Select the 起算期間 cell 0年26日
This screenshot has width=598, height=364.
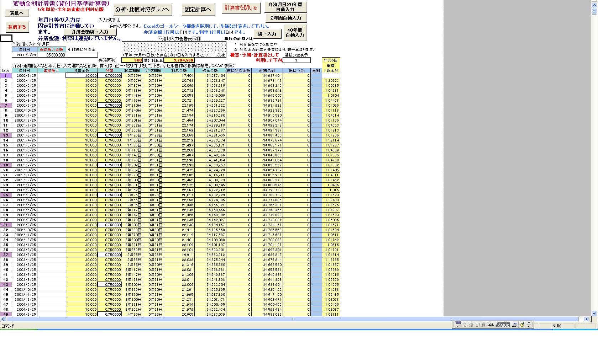132,76
